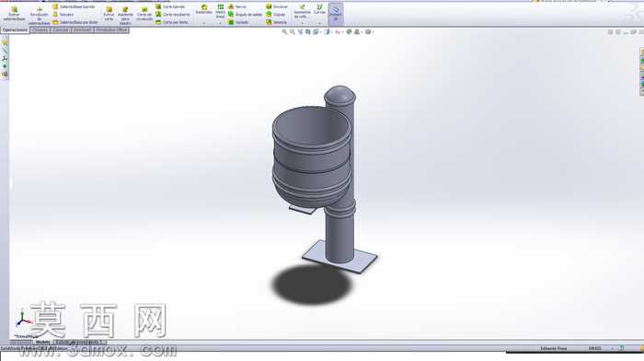The image size is (644, 361).
Task: Click the Previous View icon
Action: tap(300, 31)
